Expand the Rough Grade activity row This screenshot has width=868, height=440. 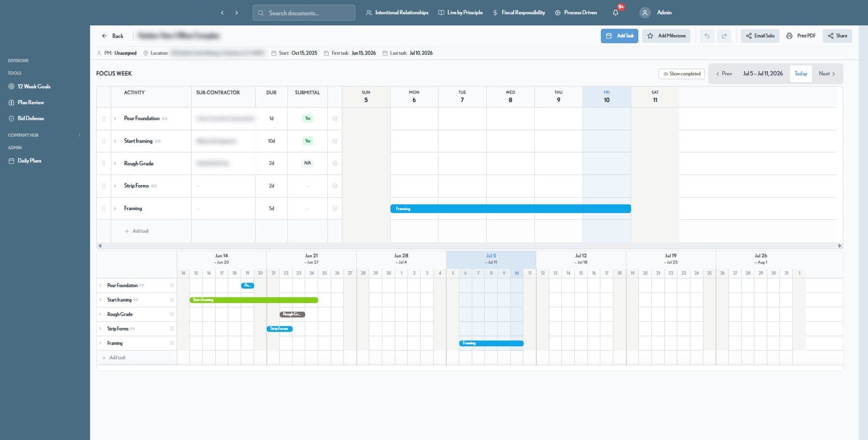pyautogui.click(x=115, y=163)
